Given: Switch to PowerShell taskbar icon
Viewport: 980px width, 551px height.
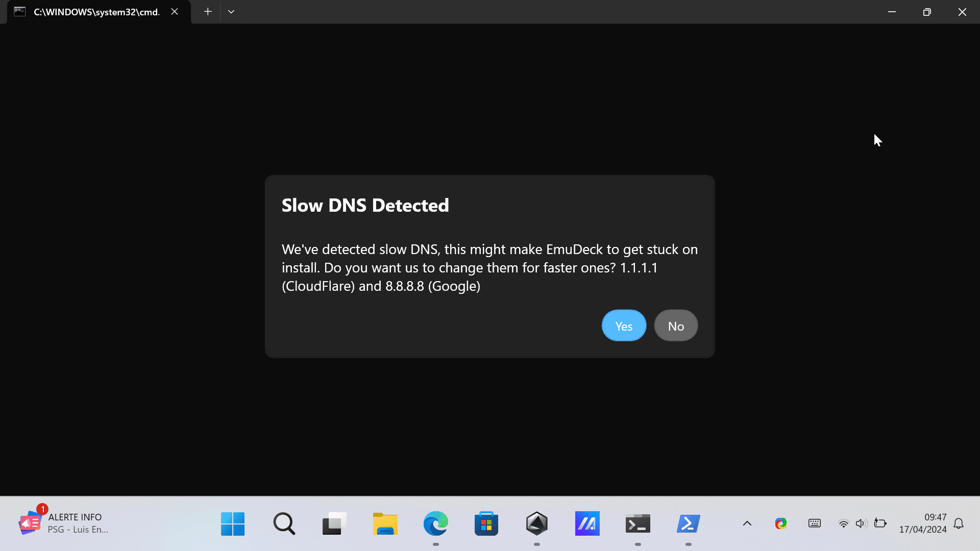Looking at the screenshot, I should (x=688, y=523).
